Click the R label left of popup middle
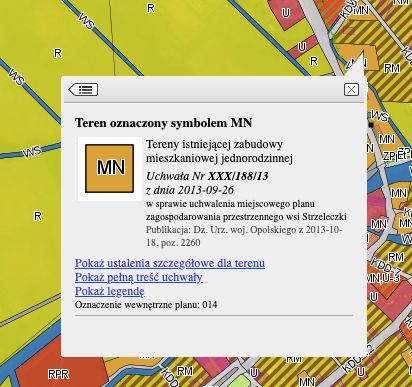The image size is (412, 387). pyautogui.click(x=38, y=216)
